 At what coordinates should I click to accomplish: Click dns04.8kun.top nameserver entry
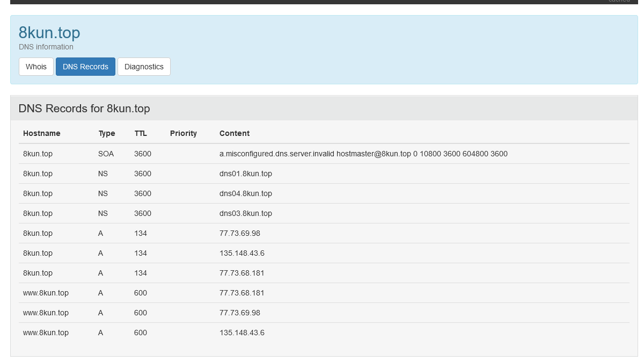click(x=246, y=193)
